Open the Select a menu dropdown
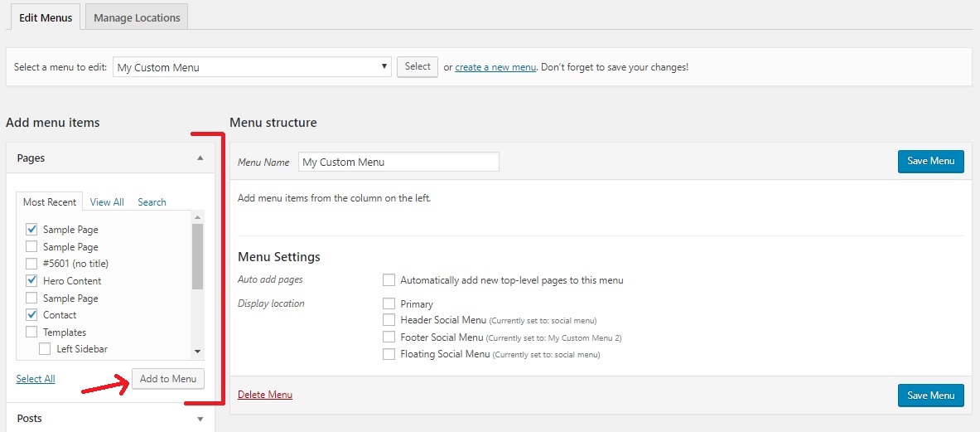The image size is (980, 432). [253, 67]
